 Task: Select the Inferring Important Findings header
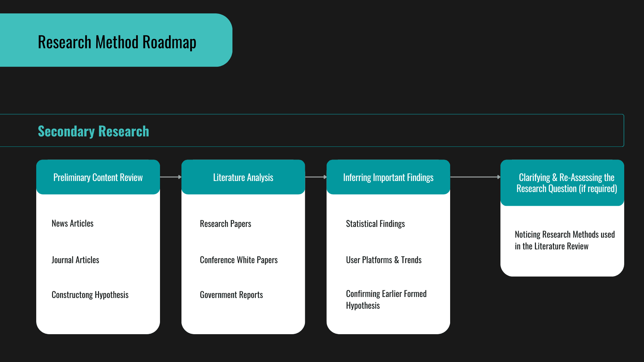(388, 177)
